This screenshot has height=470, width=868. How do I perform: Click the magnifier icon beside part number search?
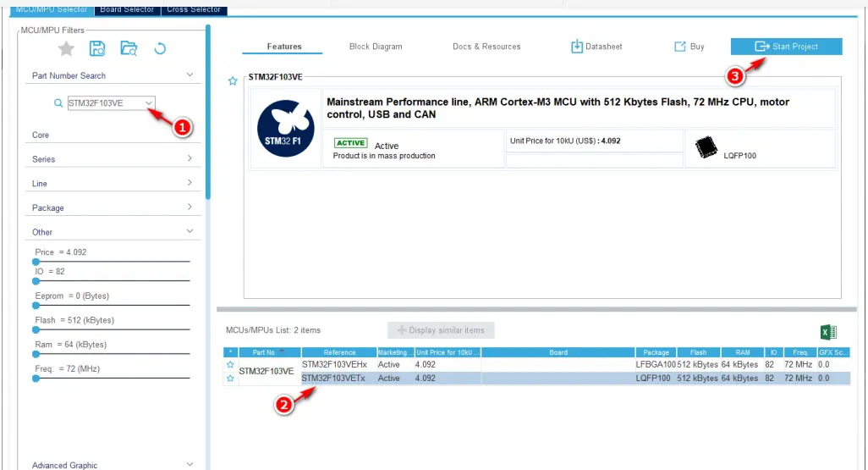pyautogui.click(x=58, y=103)
